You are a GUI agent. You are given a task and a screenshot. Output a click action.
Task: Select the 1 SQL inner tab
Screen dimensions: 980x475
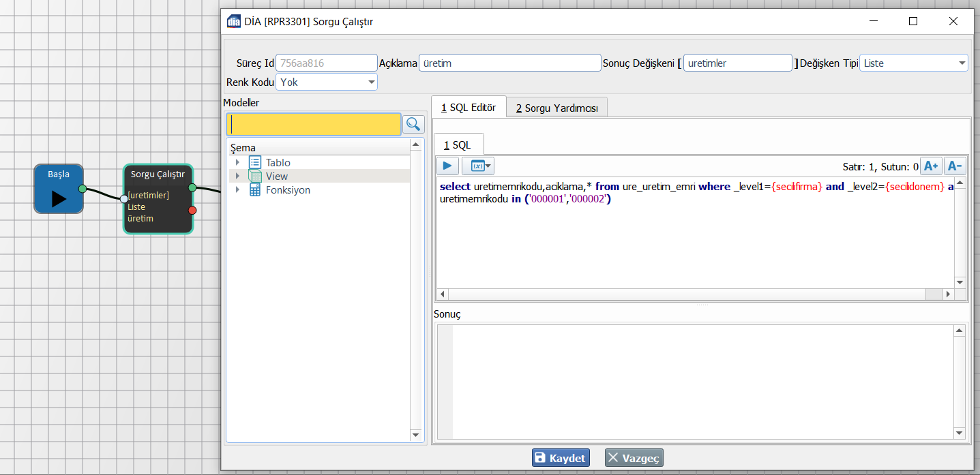[x=457, y=144]
